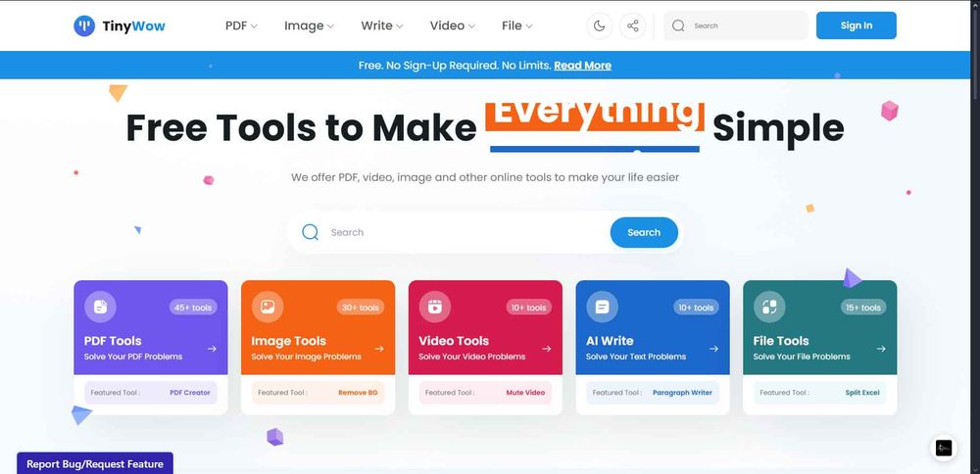Click the AI Write text icon
980x474 pixels.
(602, 307)
